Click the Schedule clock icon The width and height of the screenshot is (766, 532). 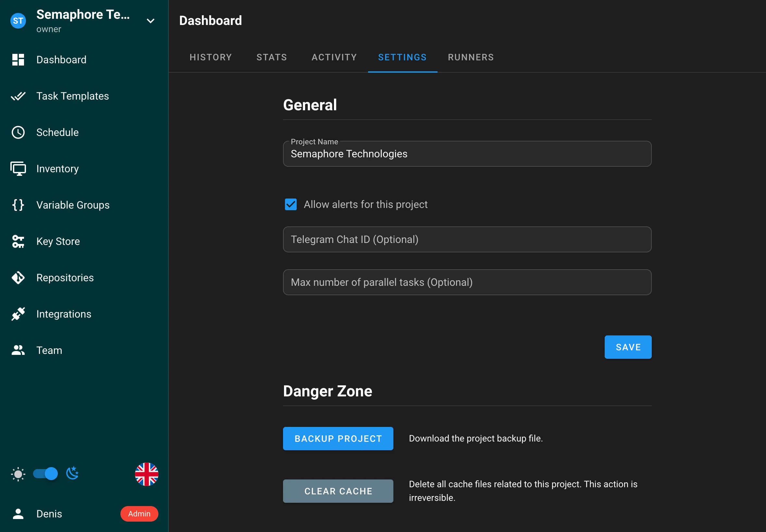point(18,132)
